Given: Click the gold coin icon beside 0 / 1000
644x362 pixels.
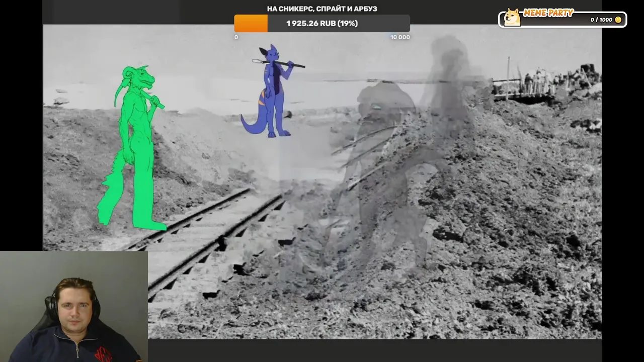Looking at the screenshot, I should (x=618, y=20).
